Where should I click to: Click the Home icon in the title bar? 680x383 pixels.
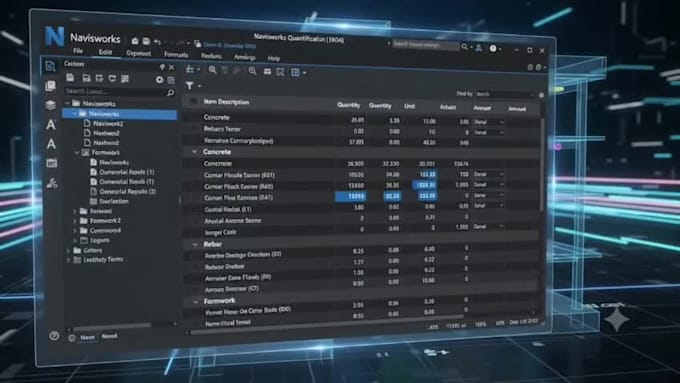[x=135, y=41]
